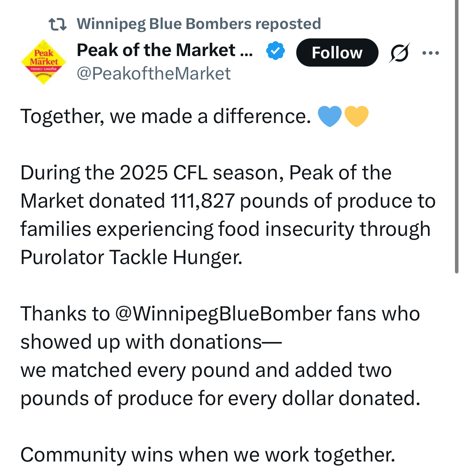Click the "Together, we made a difference" text
This screenshot has height=476, width=462.
165,116
